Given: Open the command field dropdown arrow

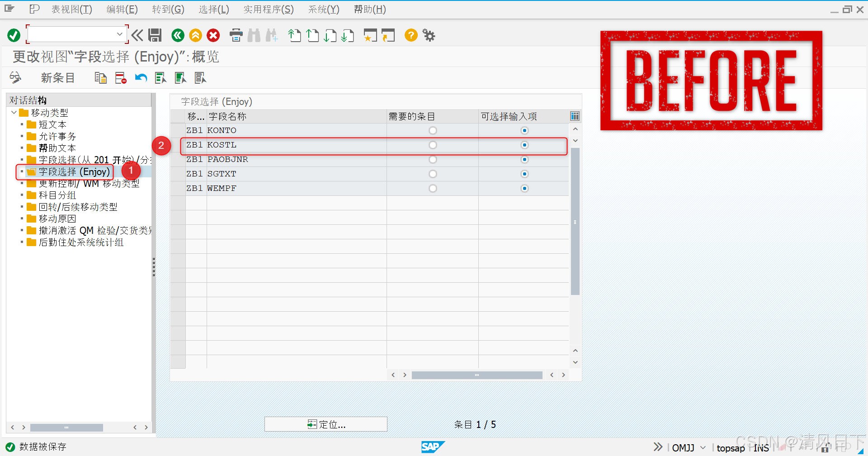Looking at the screenshot, I should (x=119, y=34).
